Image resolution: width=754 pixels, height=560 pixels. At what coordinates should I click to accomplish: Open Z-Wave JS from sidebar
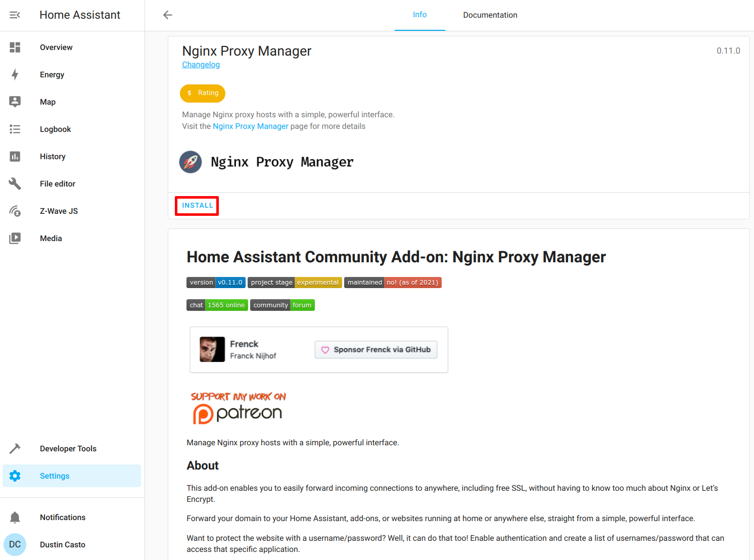(x=72, y=211)
